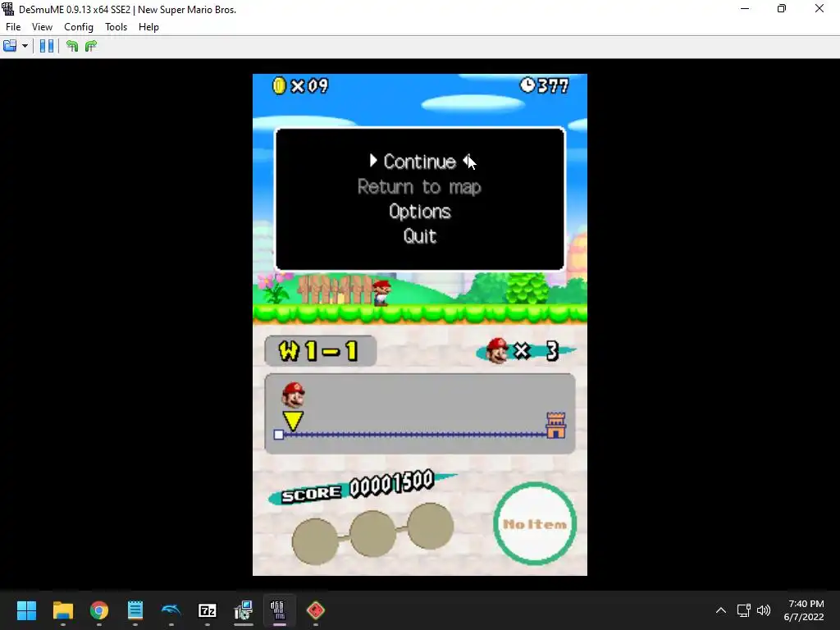Click the red diamond app taskbar icon
The height and width of the screenshot is (630, 840).
click(316, 610)
